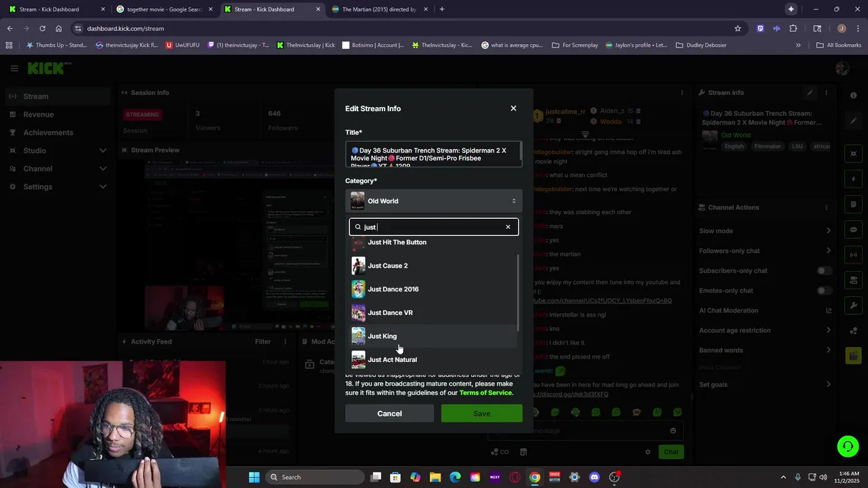Open All Bookmarks folder
Viewport: 868px width, 488px height.
coord(839,45)
